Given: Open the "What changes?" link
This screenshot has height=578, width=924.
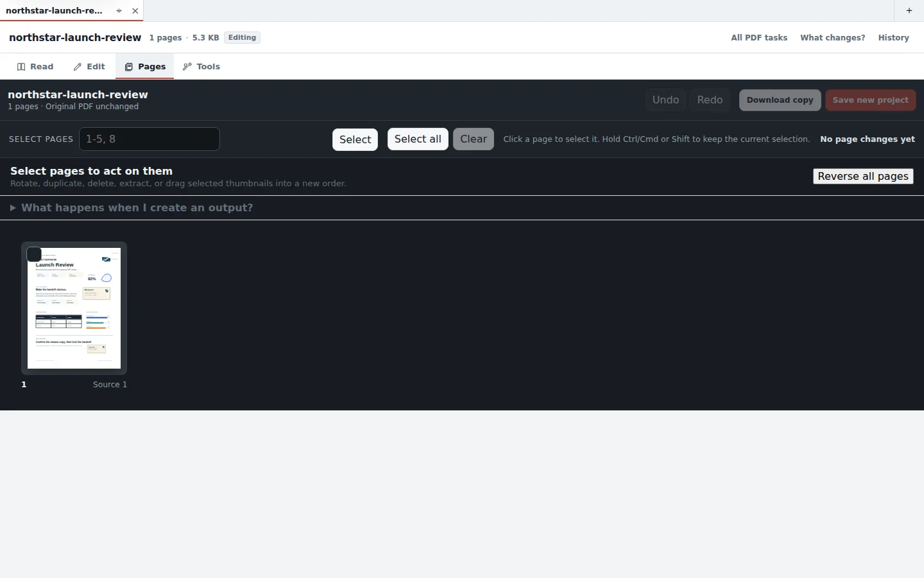Looking at the screenshot, I should pyautogui.click(x=833, y=38).
